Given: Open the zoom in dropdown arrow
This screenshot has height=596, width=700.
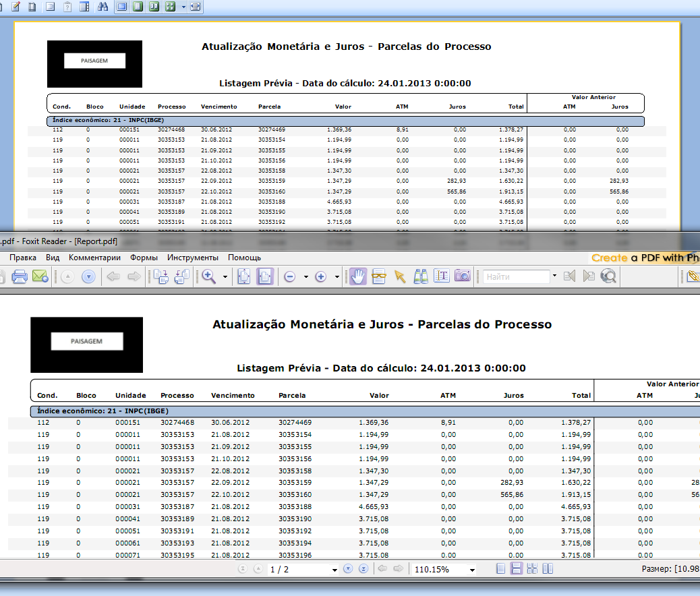Looking at the screenshot, I should click(337, 277).
